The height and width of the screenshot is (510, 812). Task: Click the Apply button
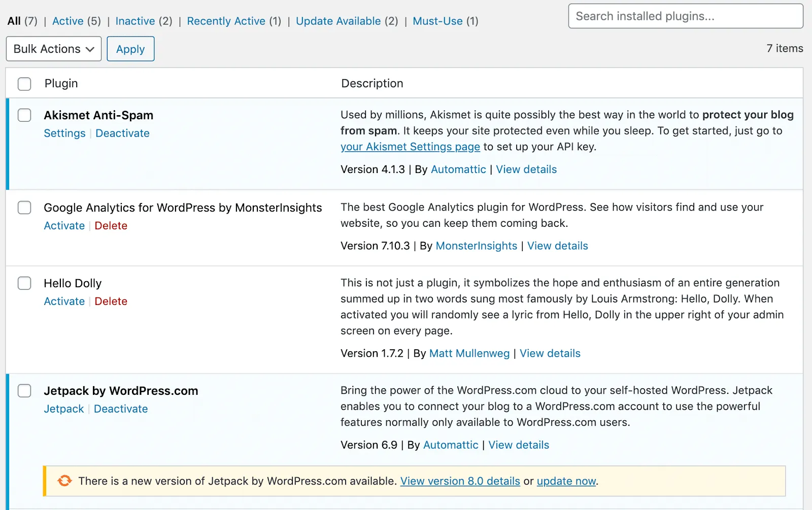click(x=130, y=49)
